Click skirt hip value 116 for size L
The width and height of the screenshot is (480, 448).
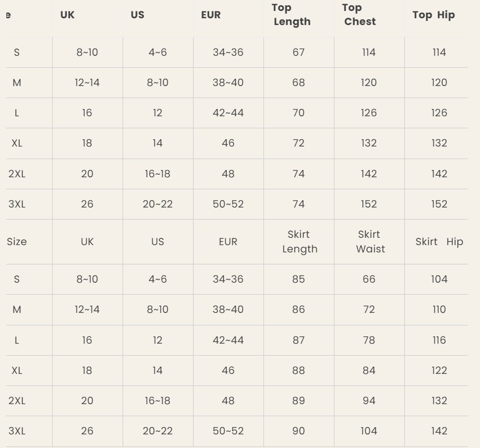(439, 340)
